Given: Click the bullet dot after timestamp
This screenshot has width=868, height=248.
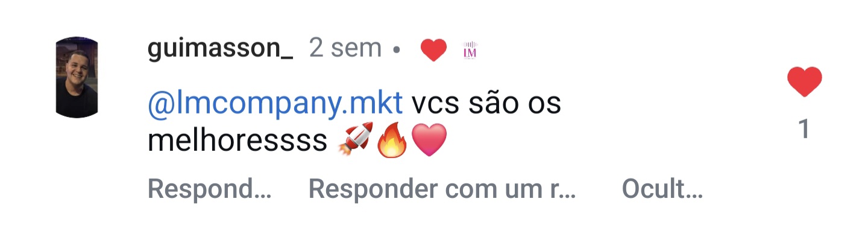Looking at the screenshot, I should [397, 51].
